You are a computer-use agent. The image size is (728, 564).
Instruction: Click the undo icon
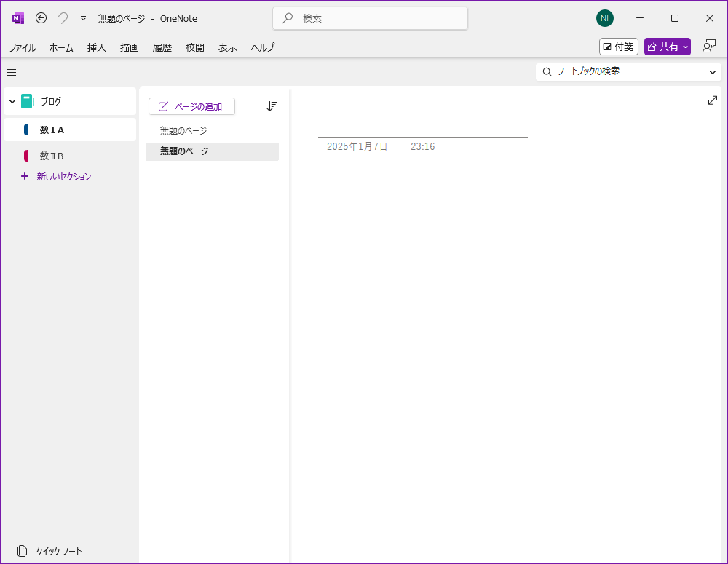(x=63, y=18)
